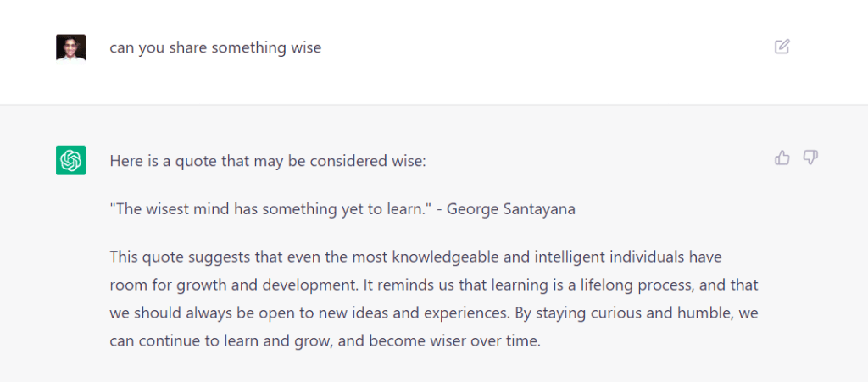Click the prompt "can you share something wise"
868x382 pixels.
coord(215,47)
